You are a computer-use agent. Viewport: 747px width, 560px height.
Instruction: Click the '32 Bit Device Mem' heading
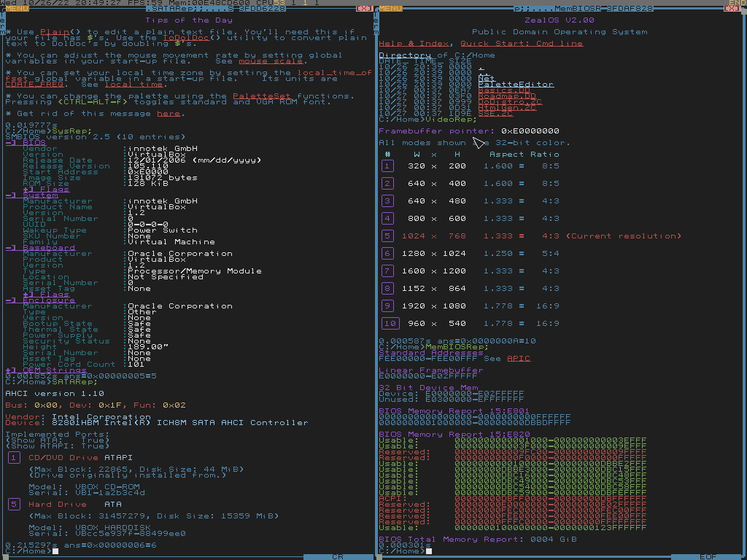click(x=428, y=388)
